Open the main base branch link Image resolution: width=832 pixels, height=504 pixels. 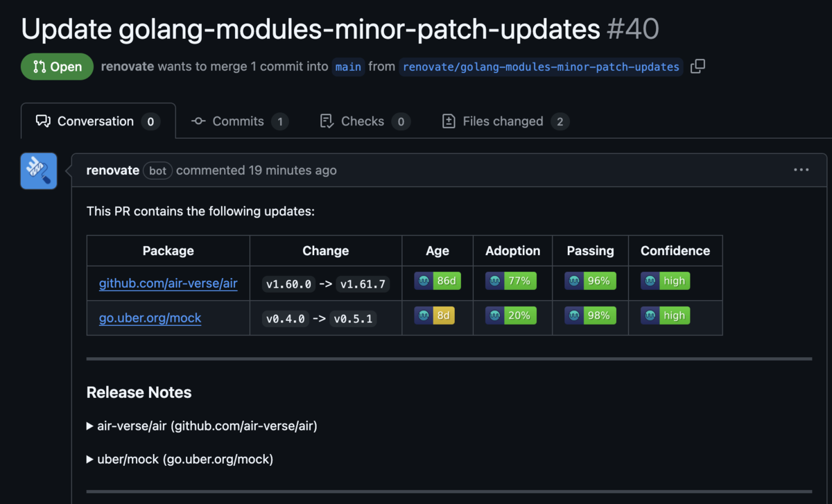[x=348, y=67]
